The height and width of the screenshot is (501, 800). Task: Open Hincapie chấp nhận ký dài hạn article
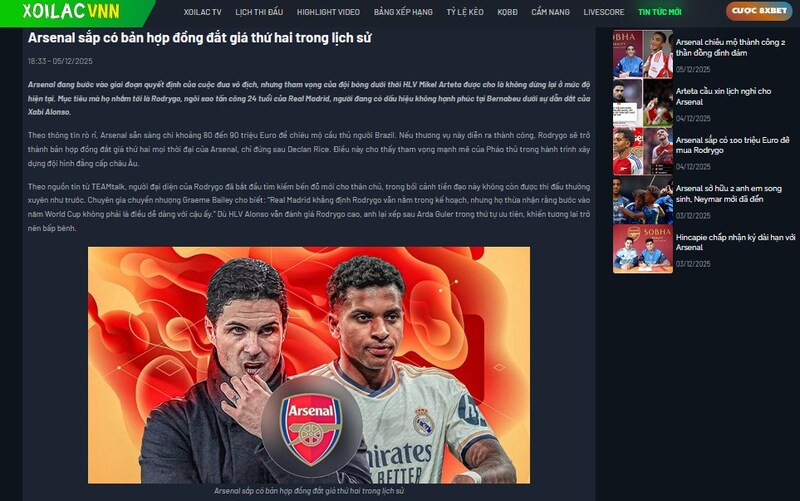(735, 242)
